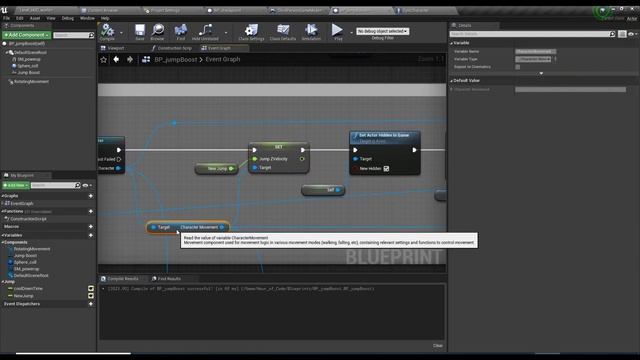Toggle New Hidden checkbox on node
640x360 pixels.
tap(386, 169)
